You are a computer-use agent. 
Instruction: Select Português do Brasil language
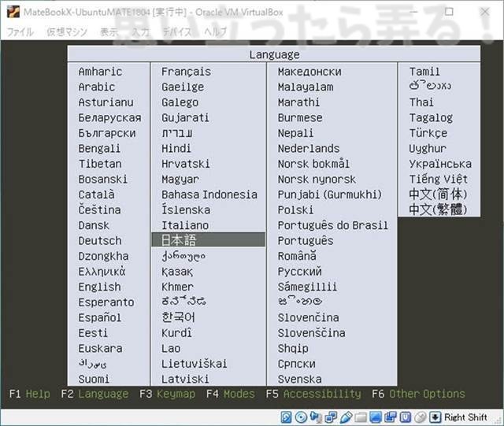pos(332,225)
